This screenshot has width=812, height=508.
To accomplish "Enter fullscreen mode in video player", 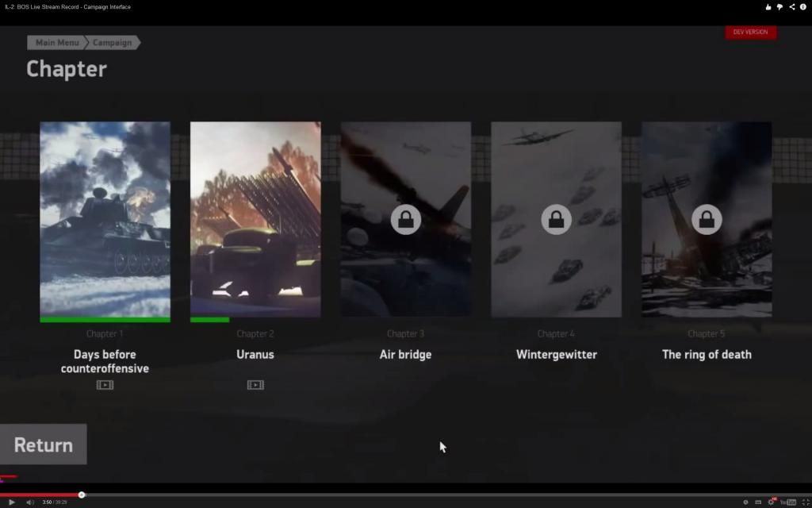I will (x=806, y=502).
